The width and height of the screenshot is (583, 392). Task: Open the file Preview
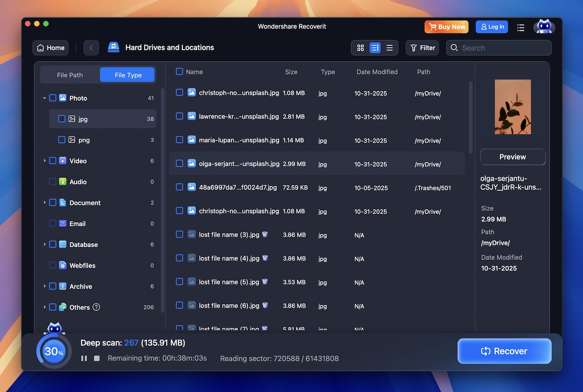point(513,157)
